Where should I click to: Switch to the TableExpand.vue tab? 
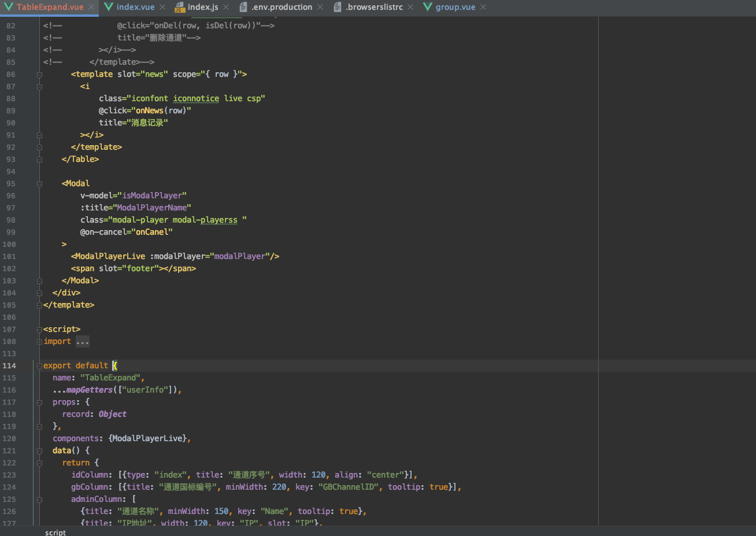point(50,7)
